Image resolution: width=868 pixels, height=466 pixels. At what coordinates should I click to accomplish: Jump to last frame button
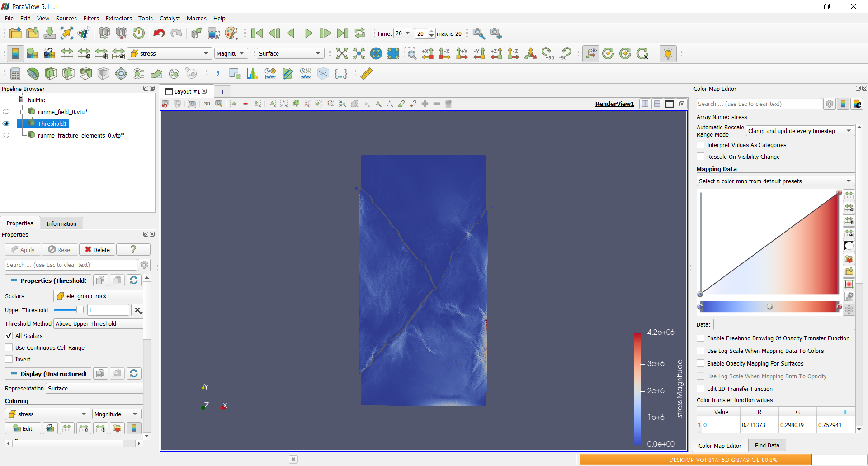pyautogui.click(x=343, y=33)
